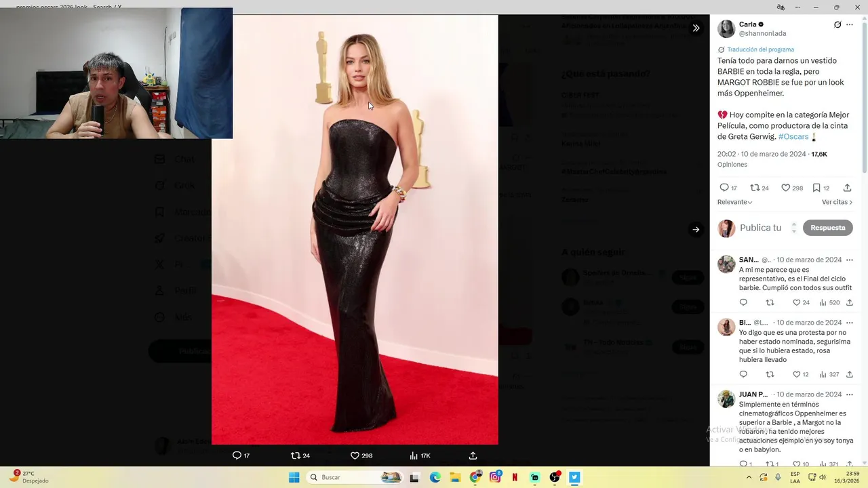
Task: Reply to SAN...'s comment
Action: [743, 302]
